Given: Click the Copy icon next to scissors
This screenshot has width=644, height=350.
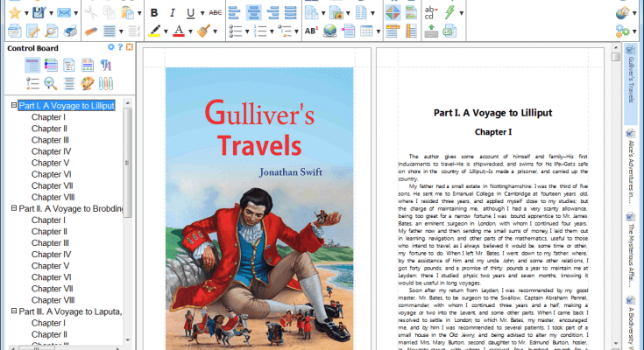Looking at the screenshot, I should [110, 13].
